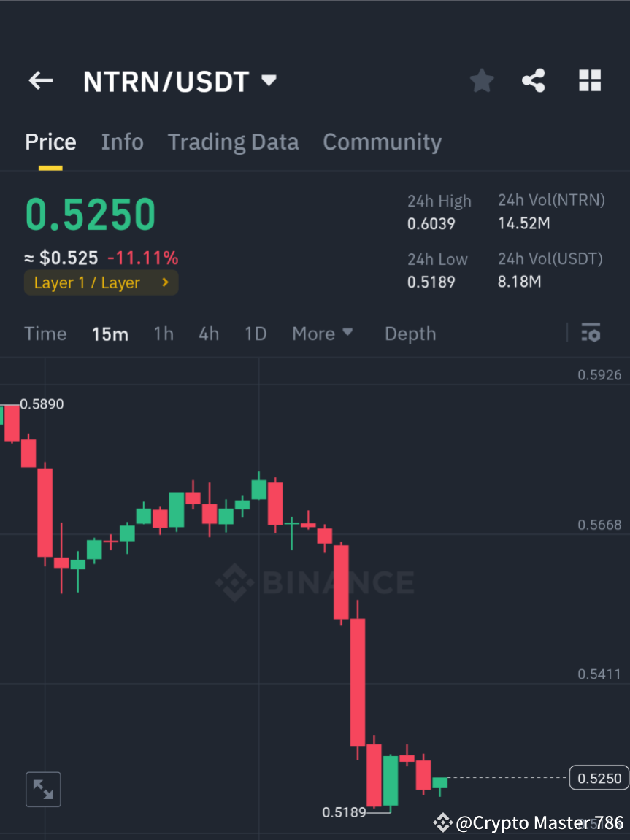Expand the More interval options
The height and width of the screenshot is (840, 630).
pyautogui.click(x=322, y=334)
